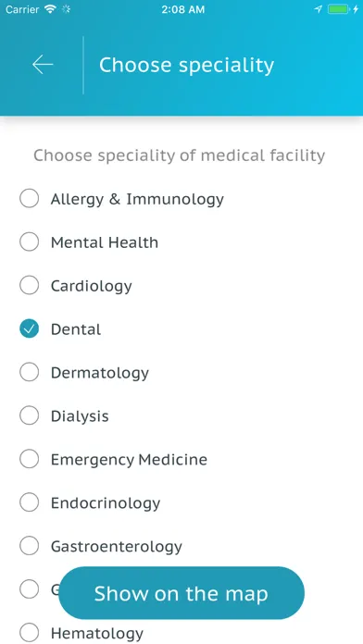This screenshot has width=363, height=644.
Task: Select the Allergy & Immunology radio button
Action: point(30,199)
